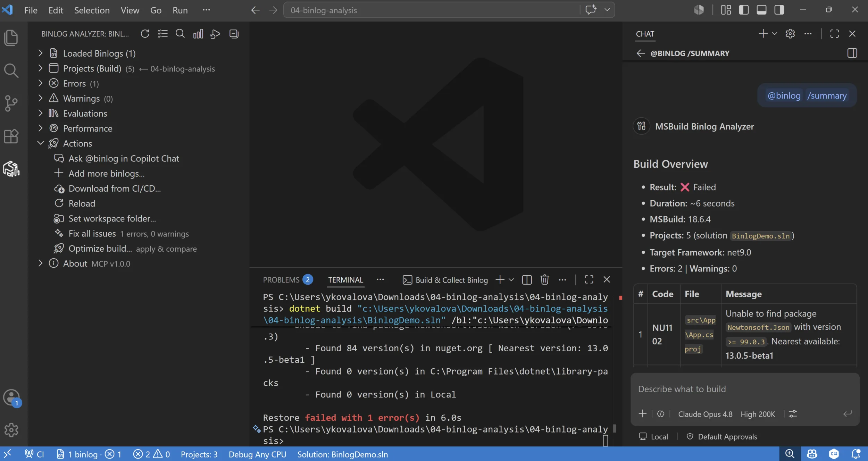Go back with the navigation arrow

pyautogui.click(x=255, y=10)
